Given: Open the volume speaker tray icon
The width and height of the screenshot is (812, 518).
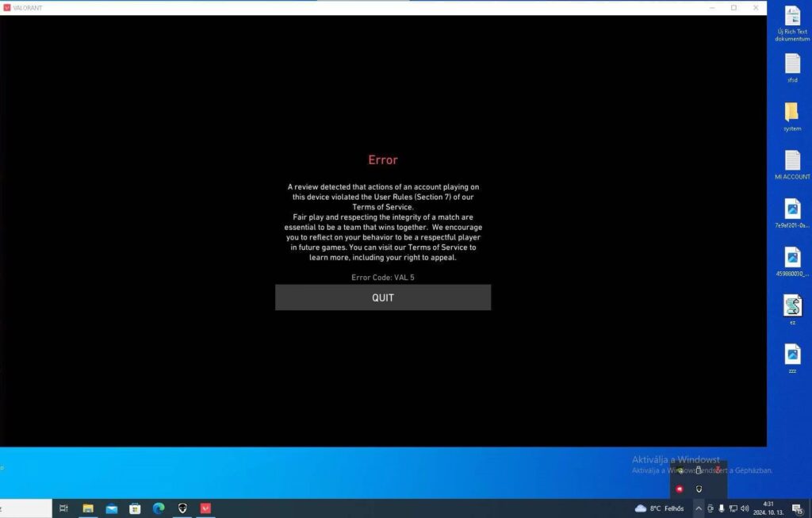Looking at the screenshot, I should 745,508.
